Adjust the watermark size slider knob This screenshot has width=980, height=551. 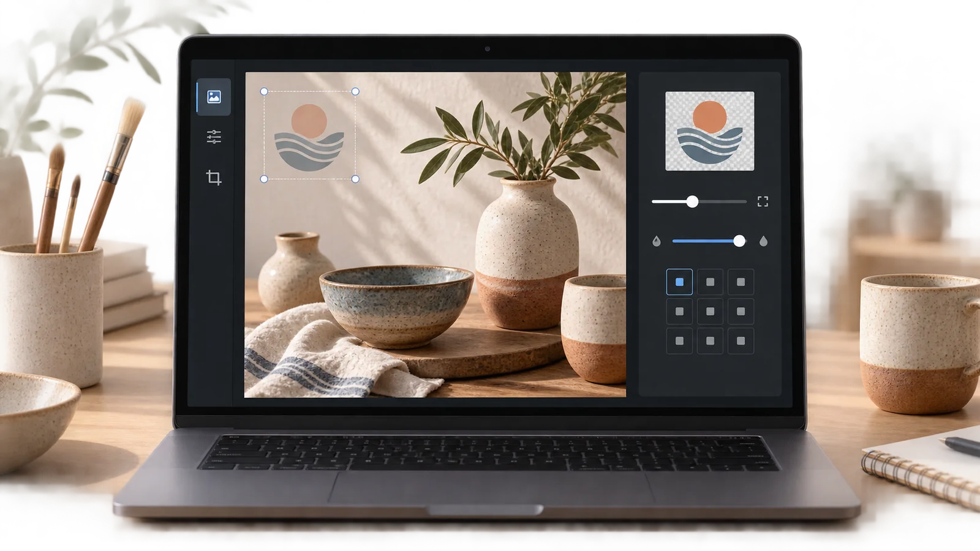coord(692,201)
